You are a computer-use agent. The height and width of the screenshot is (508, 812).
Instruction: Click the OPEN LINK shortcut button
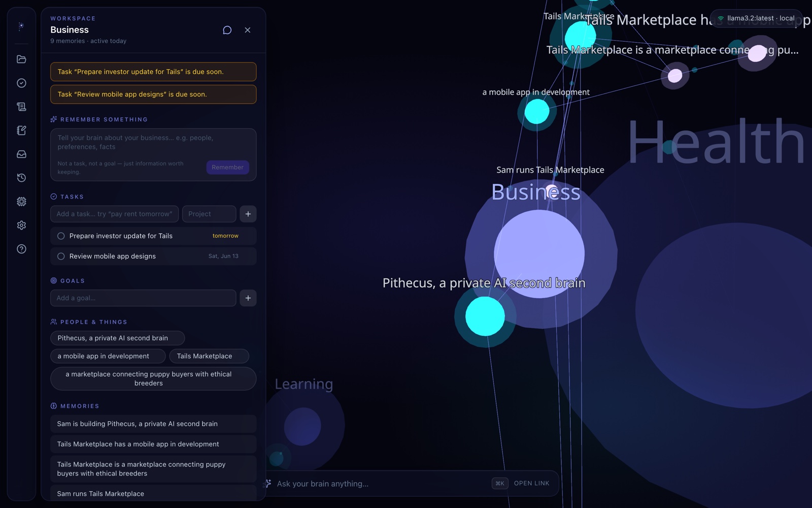click(531, 484)
